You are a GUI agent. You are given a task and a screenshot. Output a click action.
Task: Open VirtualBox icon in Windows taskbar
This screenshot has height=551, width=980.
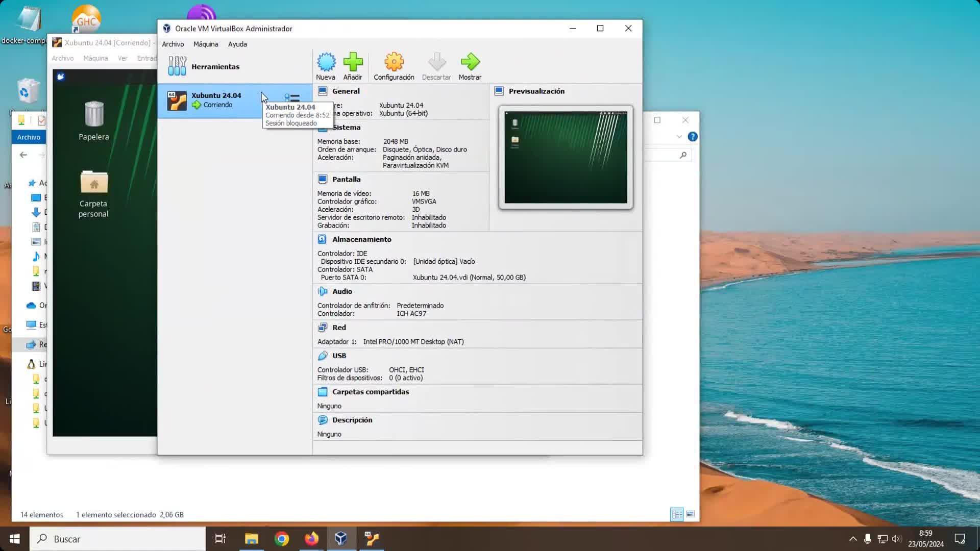tap(341, 539)
